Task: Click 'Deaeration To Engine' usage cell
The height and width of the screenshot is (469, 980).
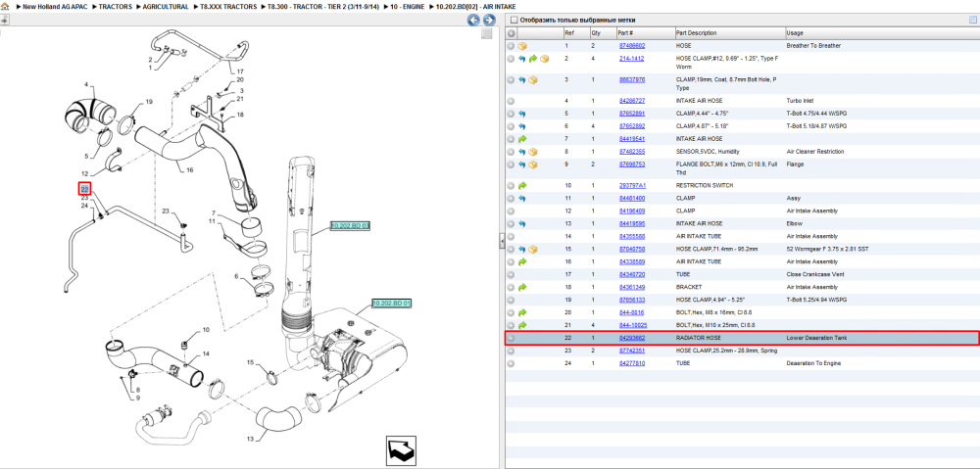Action: 813,363
